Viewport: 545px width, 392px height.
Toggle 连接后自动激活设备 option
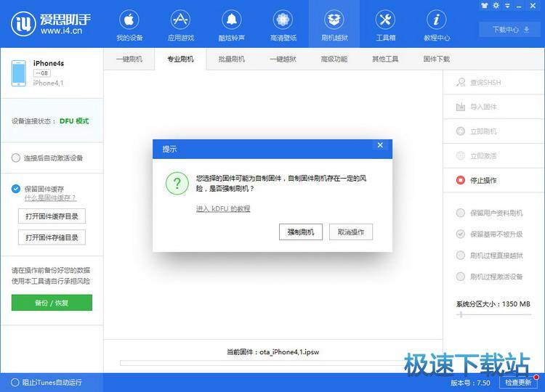pos(16,158)
